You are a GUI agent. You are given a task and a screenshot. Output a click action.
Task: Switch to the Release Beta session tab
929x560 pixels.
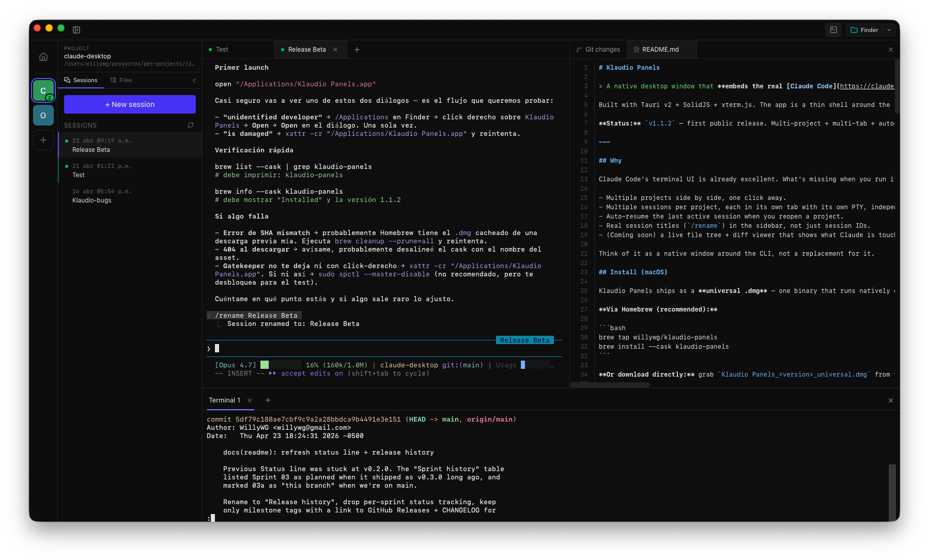307,50
